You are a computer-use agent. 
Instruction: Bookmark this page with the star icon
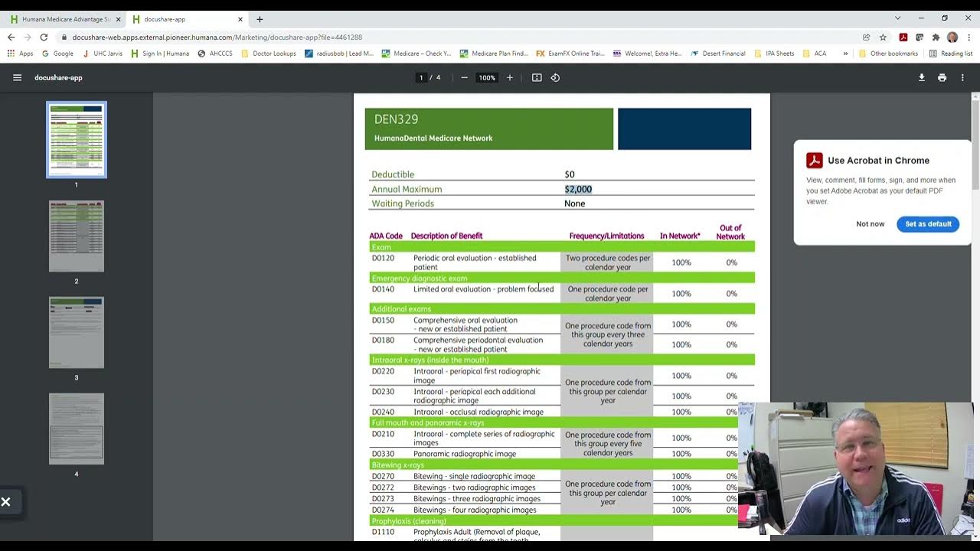883,37
